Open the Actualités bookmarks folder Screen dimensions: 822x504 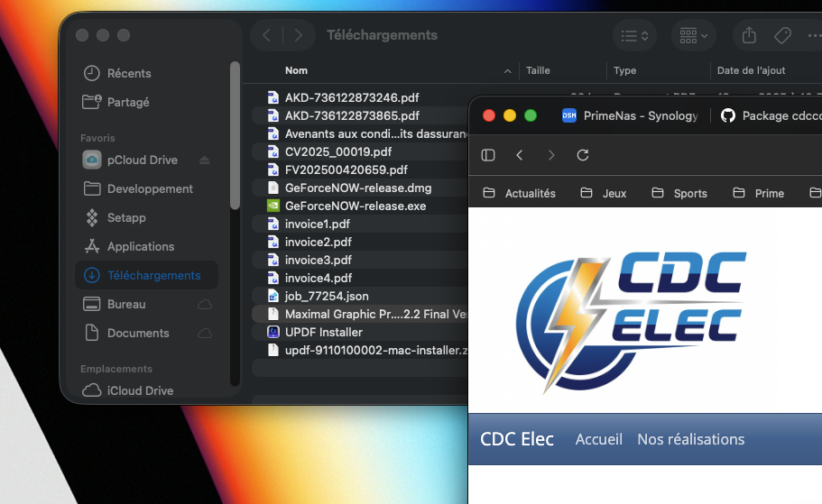pos(520,193)
